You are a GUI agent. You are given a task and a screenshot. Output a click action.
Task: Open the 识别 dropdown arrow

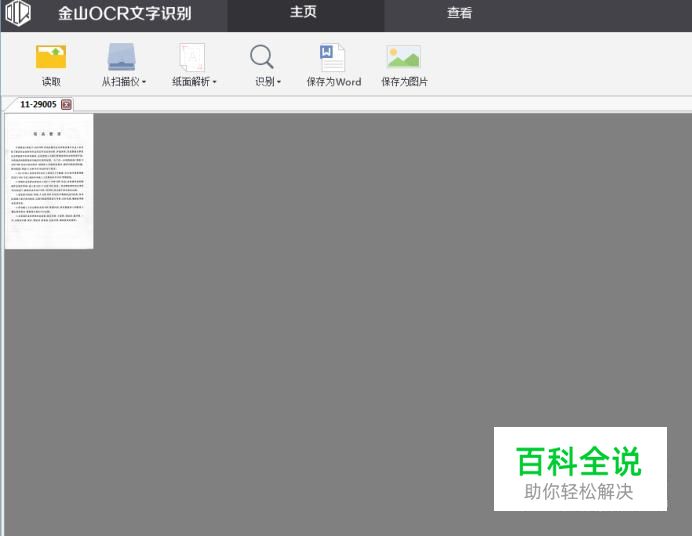point(279,82)
